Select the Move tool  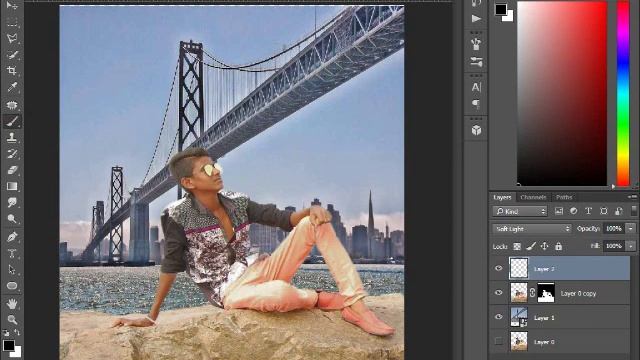(x=12, y=6)
